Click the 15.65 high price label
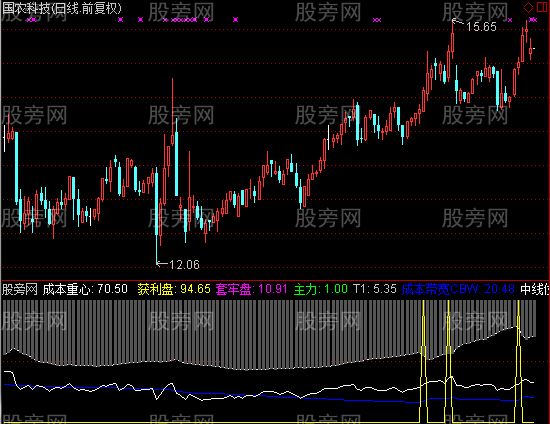The image size is (550, 424). (x=481, y=27)
